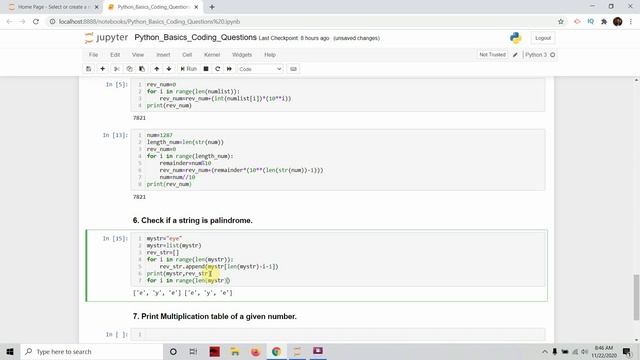Open Cortana circle icon in taskbar

point(173,351)
